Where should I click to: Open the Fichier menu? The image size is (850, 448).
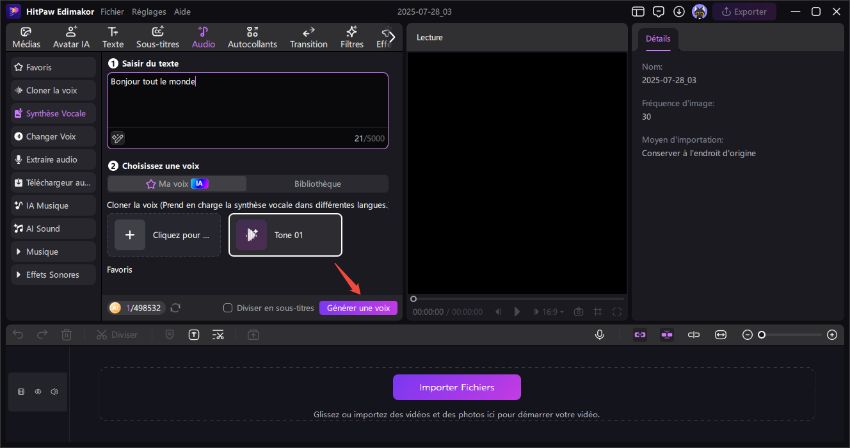coord(112,11)
